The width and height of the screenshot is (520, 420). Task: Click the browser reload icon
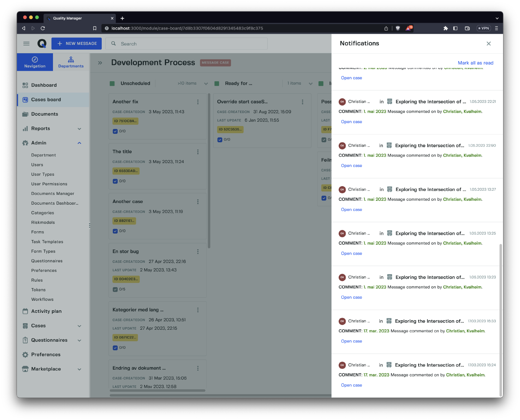pos(43,28)
